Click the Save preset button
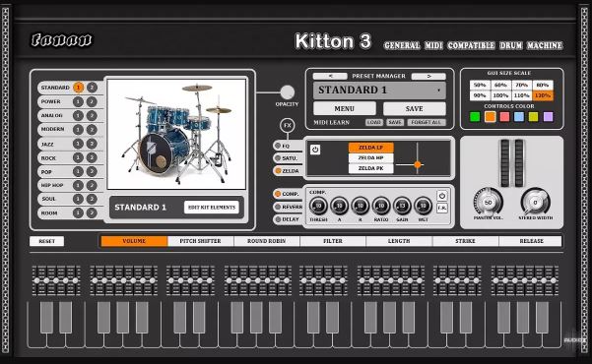592x364 pixels. pos(414,108)
